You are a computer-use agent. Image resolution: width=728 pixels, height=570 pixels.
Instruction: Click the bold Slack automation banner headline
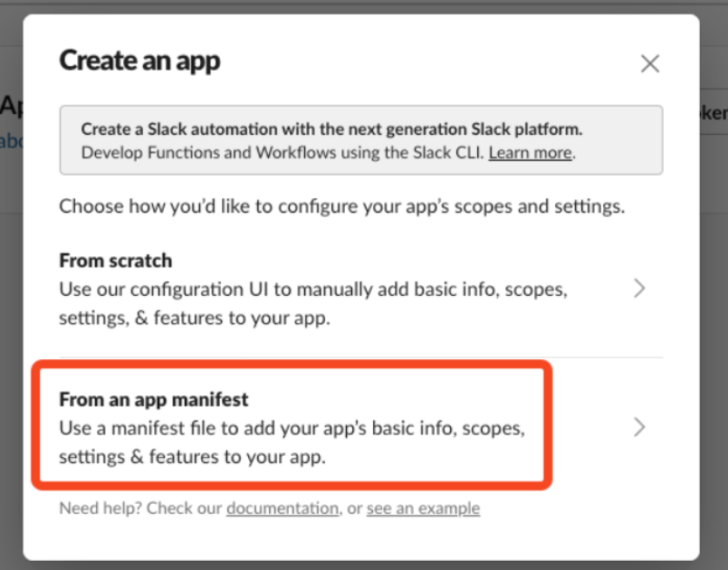[x=331, y=129]
